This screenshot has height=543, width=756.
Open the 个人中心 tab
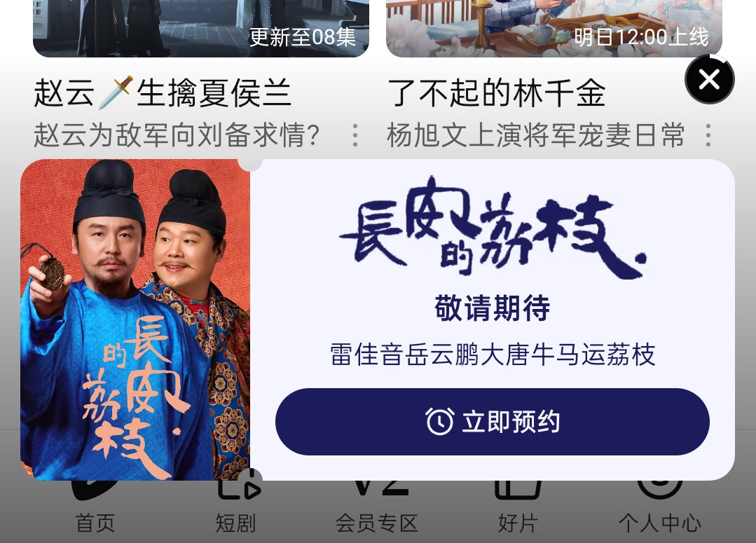pos(659,523)
